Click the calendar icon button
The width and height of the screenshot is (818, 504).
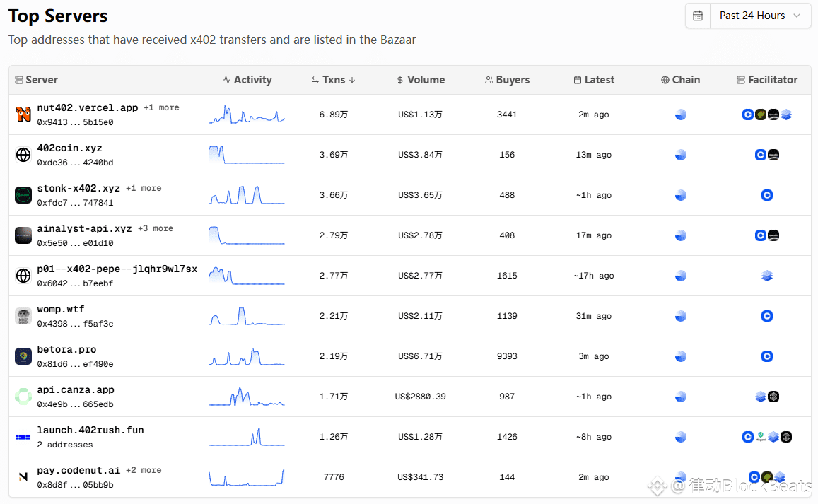coord(698,16)
